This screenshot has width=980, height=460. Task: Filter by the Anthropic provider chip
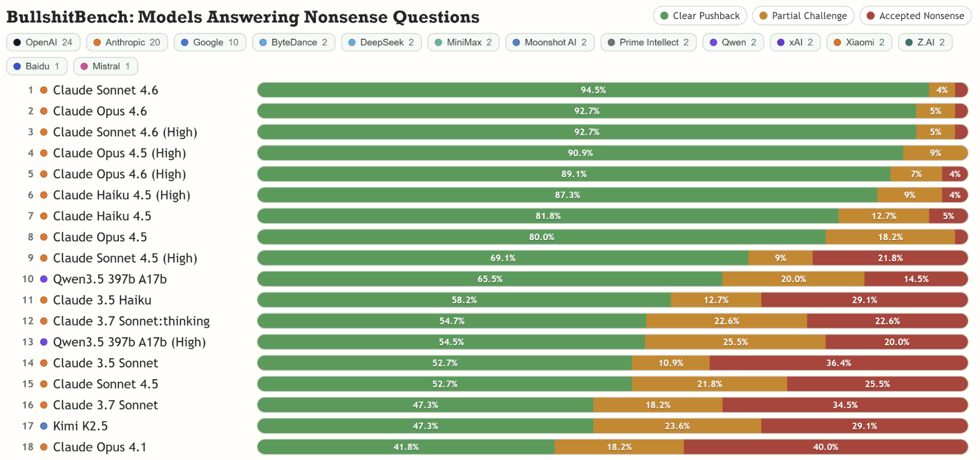(127, 43)
